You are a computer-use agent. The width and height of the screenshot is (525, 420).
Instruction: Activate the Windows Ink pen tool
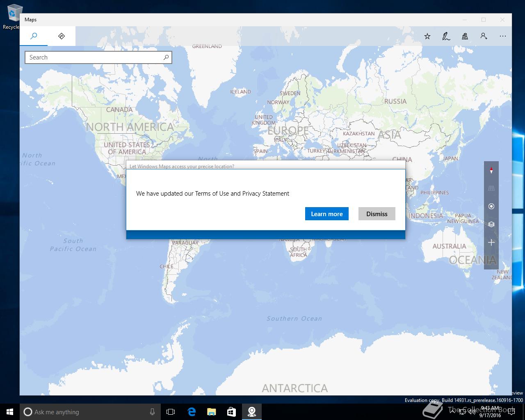pyautogui.click(x=446, y=37)
